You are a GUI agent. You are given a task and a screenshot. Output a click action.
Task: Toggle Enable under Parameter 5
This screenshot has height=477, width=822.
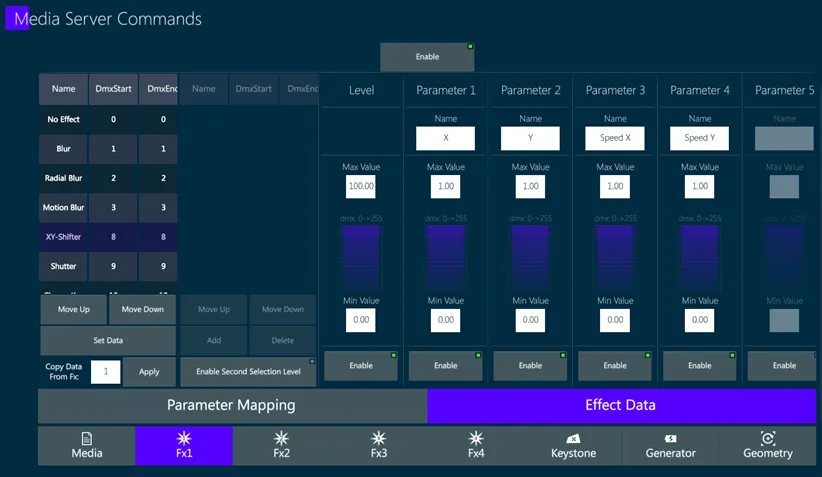point(784,365)
